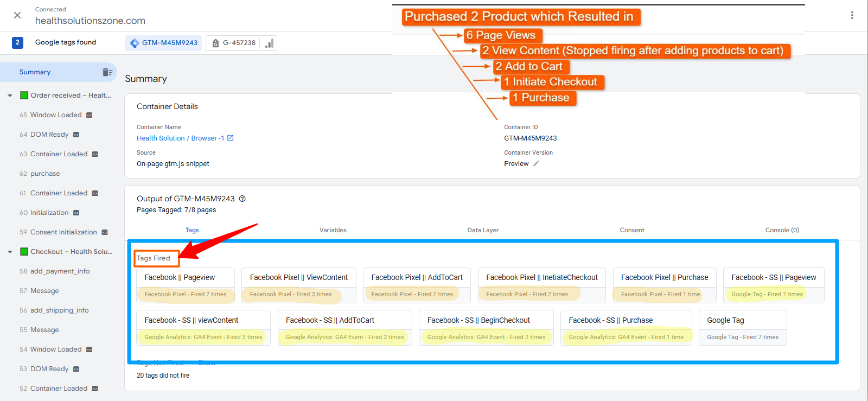Select event 60 Initialization
Image resolution: width=868 pixels, height=401 pixels.
tap(44, 213)
